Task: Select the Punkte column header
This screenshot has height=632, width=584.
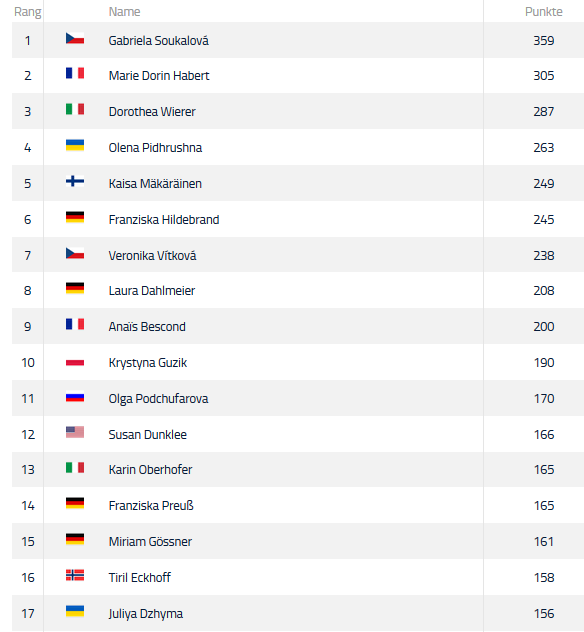Action: pos(544,12)
